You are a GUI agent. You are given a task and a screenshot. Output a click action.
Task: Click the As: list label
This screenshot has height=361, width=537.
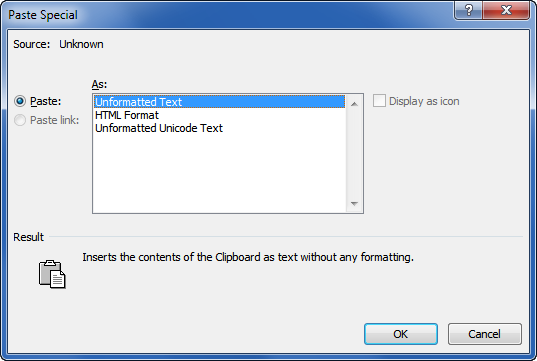[99, 84]
